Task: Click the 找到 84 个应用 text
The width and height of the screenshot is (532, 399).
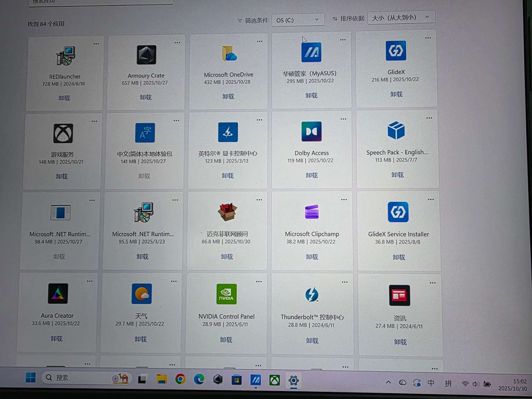Action: pos(46,24)
